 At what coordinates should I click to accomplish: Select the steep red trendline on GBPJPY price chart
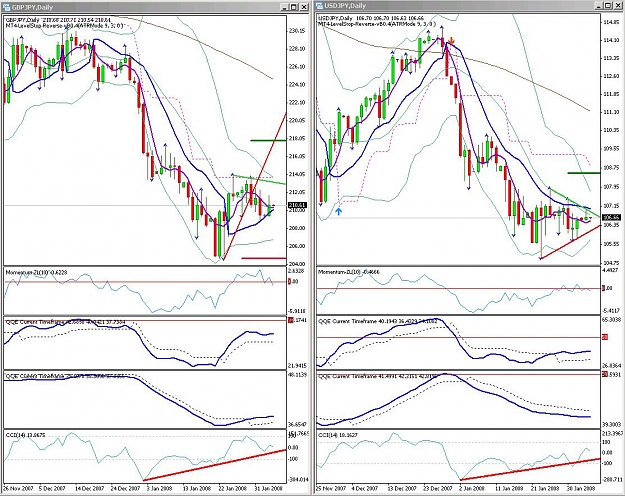click(x=254, y=187)
